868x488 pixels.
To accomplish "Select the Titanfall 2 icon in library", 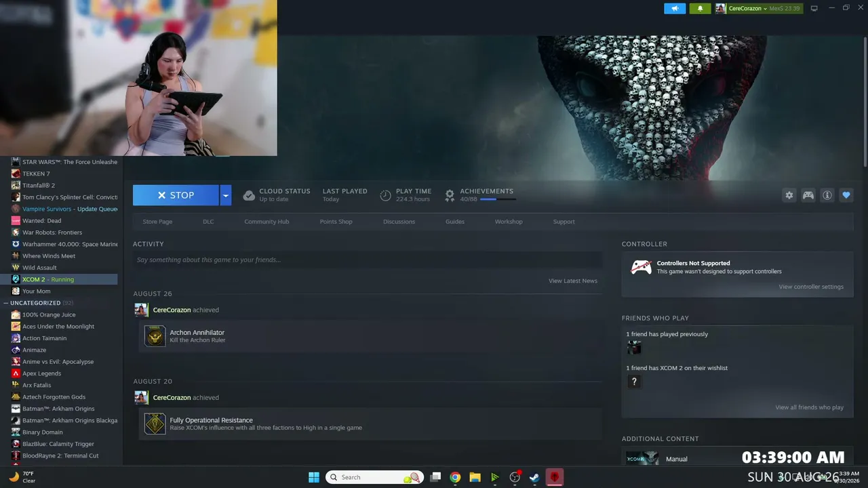I will click(16, 185).
